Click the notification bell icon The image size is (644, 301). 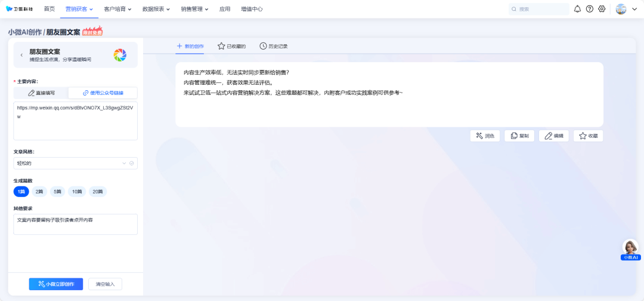(577, 9)
